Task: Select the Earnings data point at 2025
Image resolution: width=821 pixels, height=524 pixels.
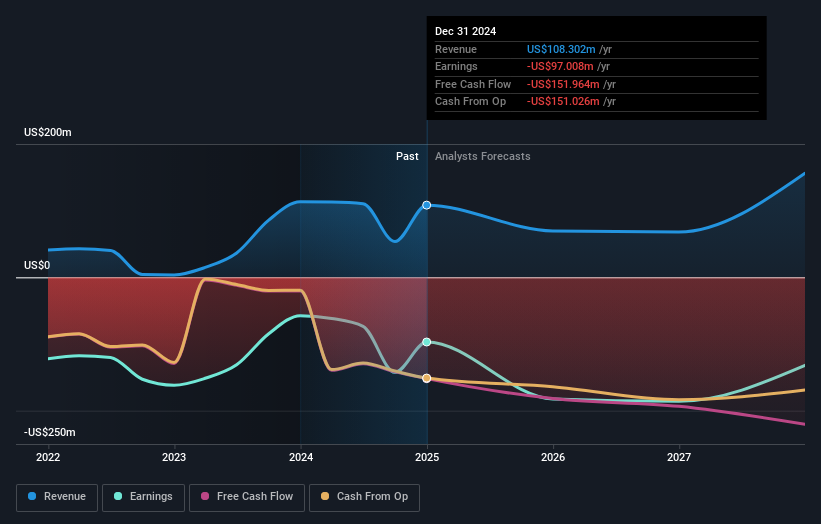Action: click(x=427, y=342)
